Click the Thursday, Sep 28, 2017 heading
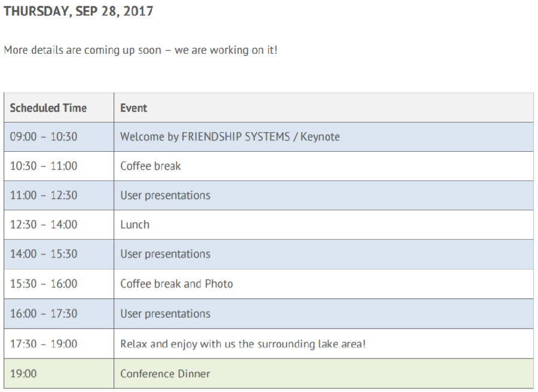Screen dimensions: 538x392 tap(78, 11)
